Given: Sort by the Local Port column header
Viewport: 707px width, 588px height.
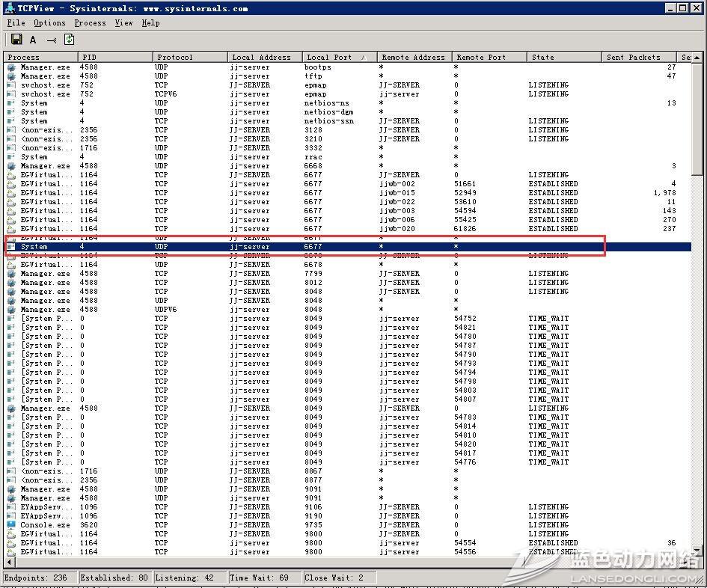Looking at the screenshot, I should click(x=338, y=57).
